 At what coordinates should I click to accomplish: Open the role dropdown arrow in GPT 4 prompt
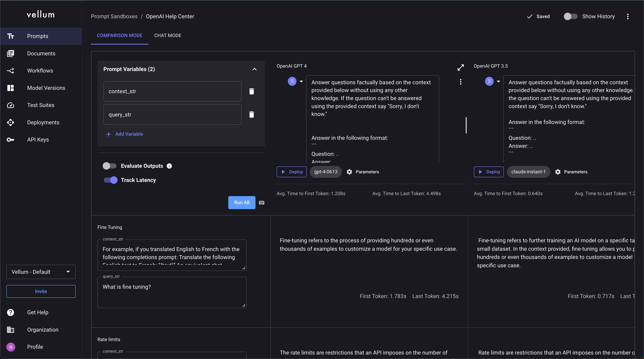click(301, 81)
